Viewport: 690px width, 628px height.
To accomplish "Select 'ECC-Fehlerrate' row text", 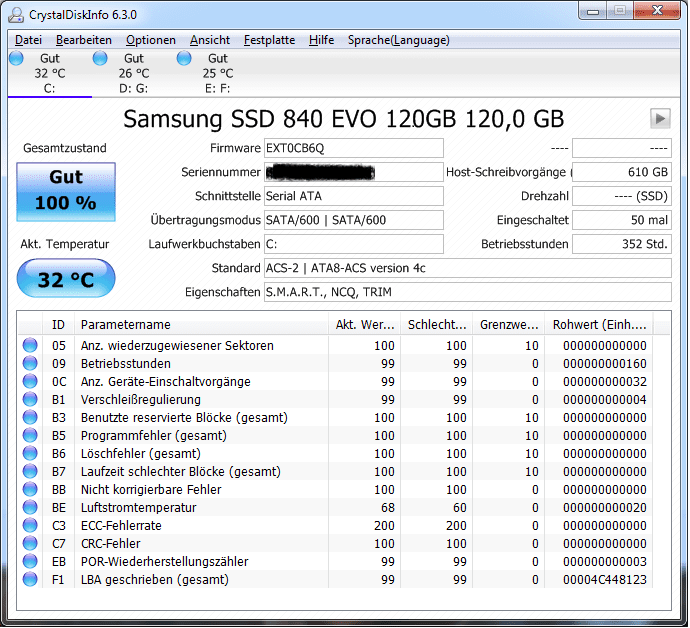I will point(121,526).
